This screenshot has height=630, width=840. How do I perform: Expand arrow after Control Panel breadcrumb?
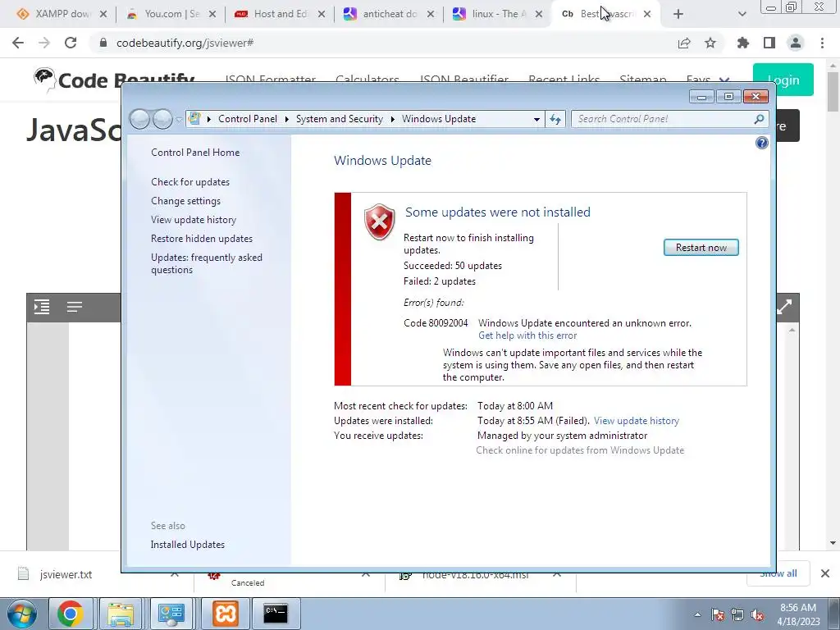tap(286, 119)
